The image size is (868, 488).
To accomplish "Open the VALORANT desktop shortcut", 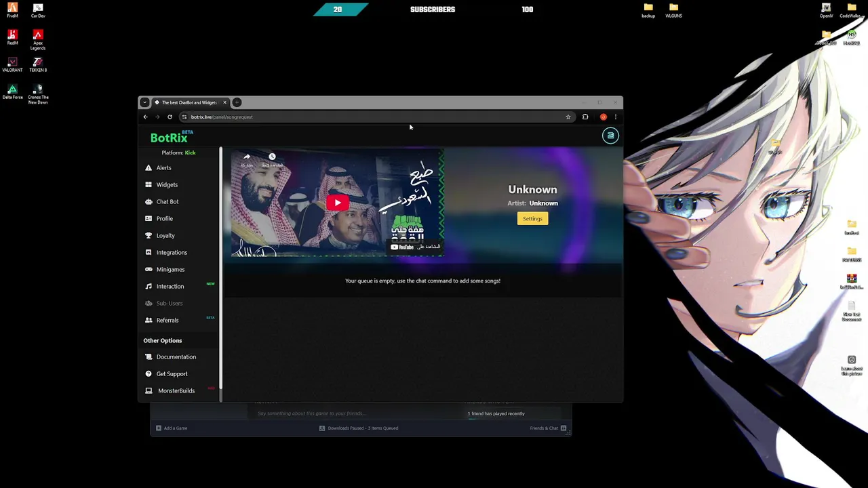I will click(12, 65).
